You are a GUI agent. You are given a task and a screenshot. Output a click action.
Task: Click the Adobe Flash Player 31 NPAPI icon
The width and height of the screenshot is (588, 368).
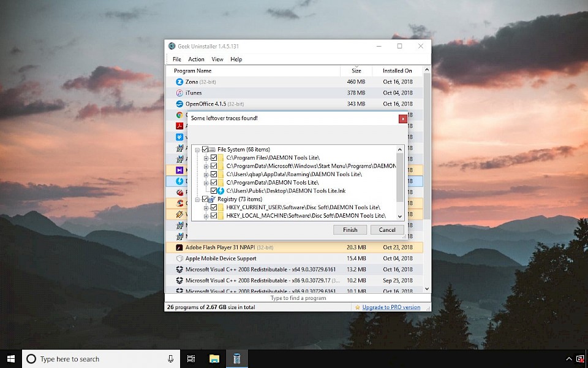tap(179, 247)
